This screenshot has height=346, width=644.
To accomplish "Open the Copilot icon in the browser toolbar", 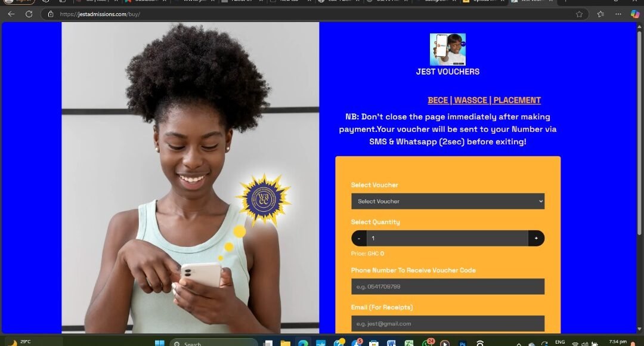I will pyautogui.click(x=634, y=14).
